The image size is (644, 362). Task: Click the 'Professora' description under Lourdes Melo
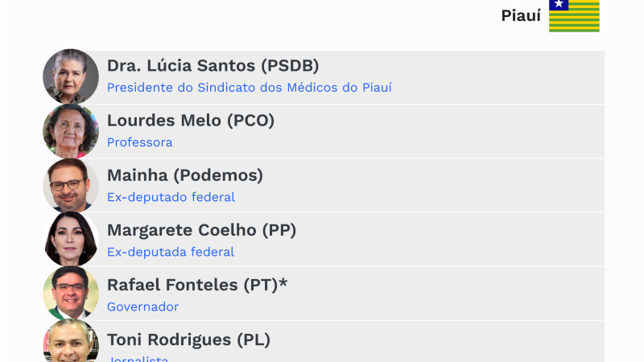(139, 142)
